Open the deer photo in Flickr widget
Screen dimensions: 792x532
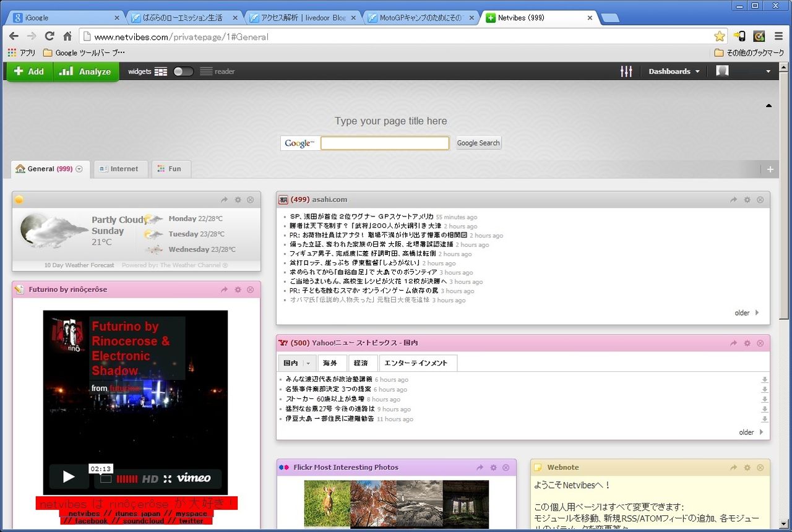point(327,504)
